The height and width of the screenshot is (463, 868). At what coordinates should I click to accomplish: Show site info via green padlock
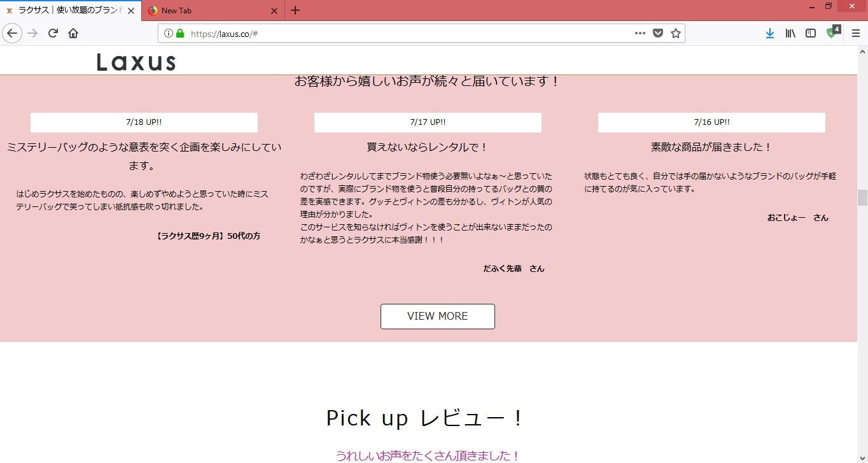click(180, 33)
